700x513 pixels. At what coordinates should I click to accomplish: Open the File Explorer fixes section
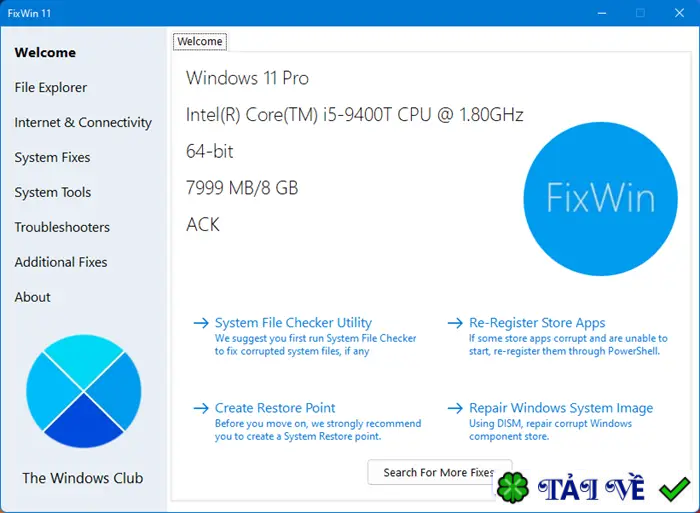tap(50, 88)
